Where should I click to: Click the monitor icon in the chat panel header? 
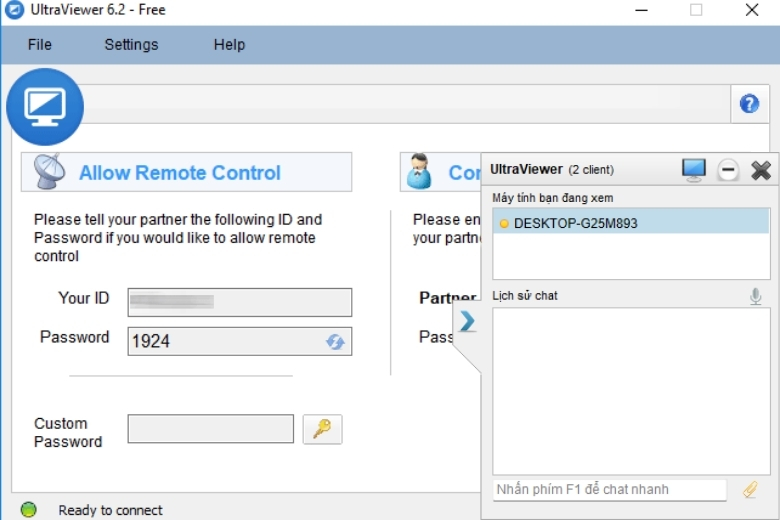pos(694,170)
